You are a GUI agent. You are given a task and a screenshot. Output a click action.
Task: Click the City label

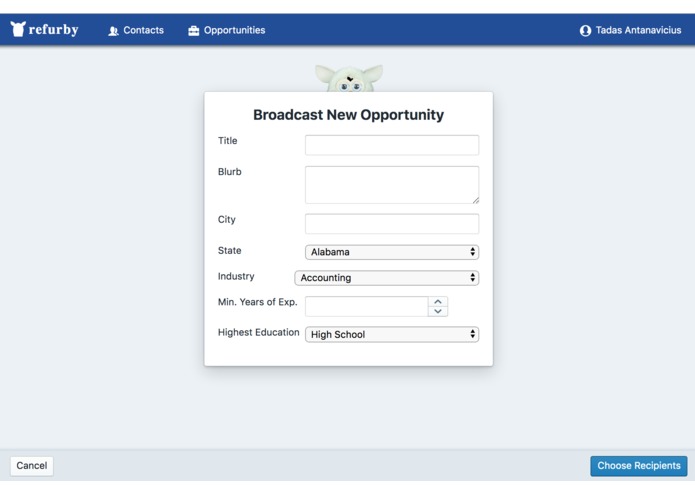[226, 220]
